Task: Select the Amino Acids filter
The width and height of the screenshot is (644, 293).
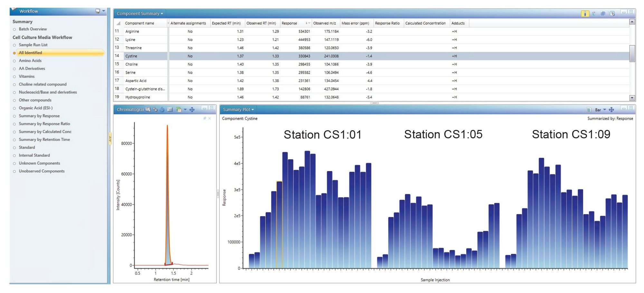Action: pyautogui.click(x=30, y=61)
